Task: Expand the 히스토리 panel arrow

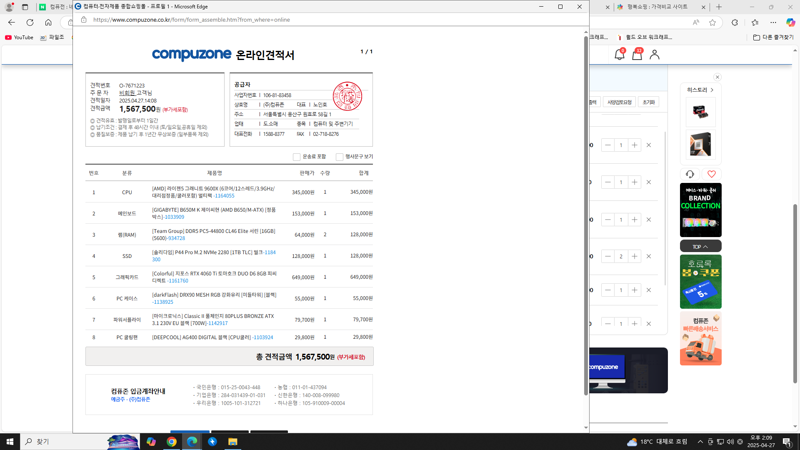Action: [x=712, y=90]
